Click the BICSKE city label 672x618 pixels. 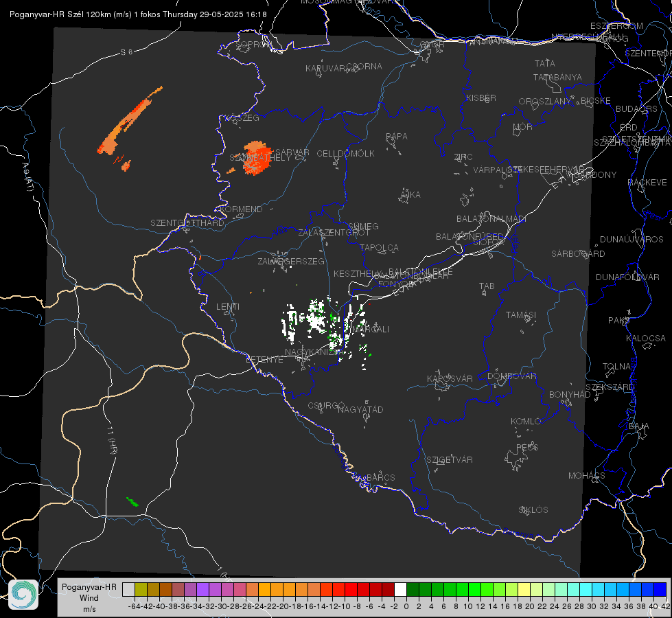pyautogui.click(x=596, y=101)
